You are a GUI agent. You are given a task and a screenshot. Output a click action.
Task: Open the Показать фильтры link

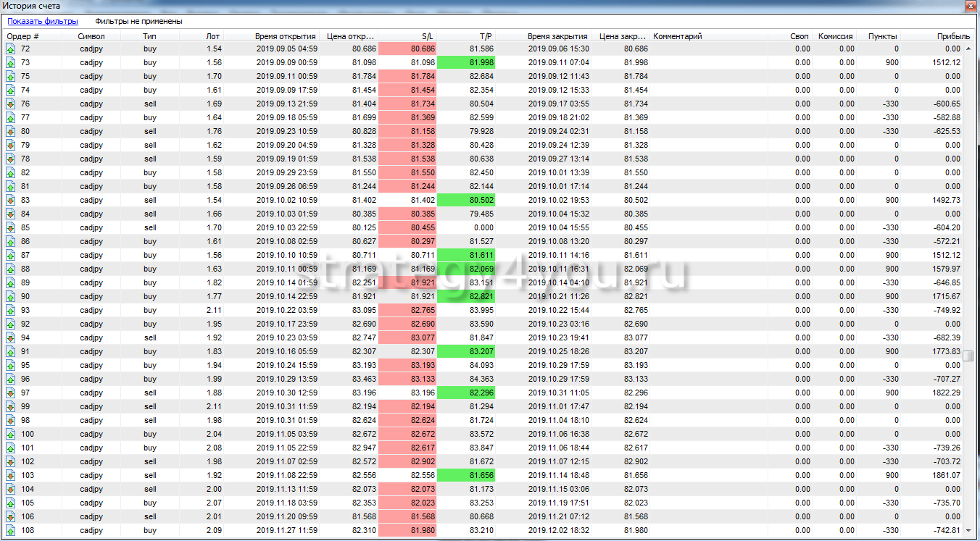pyautogui.click(x=43, y=21)
